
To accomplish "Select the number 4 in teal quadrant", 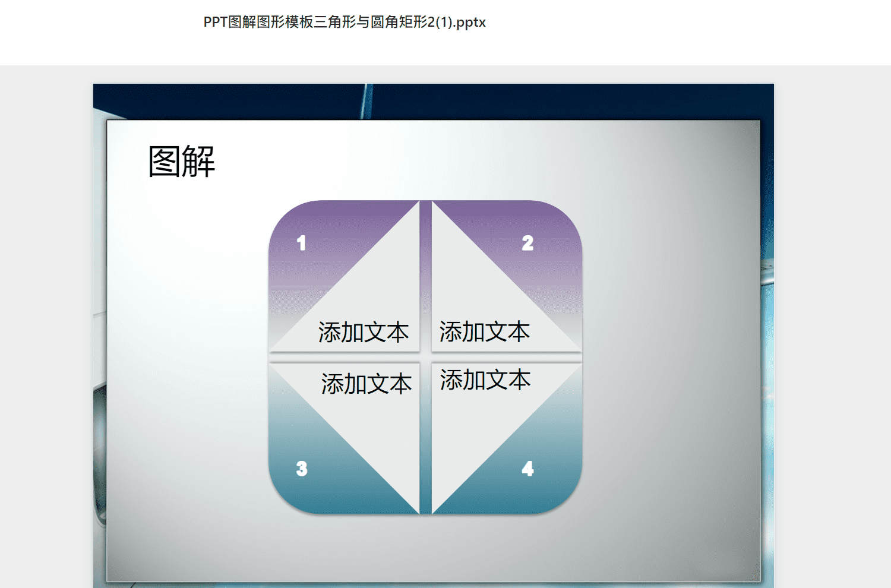I will click(527, 469).
